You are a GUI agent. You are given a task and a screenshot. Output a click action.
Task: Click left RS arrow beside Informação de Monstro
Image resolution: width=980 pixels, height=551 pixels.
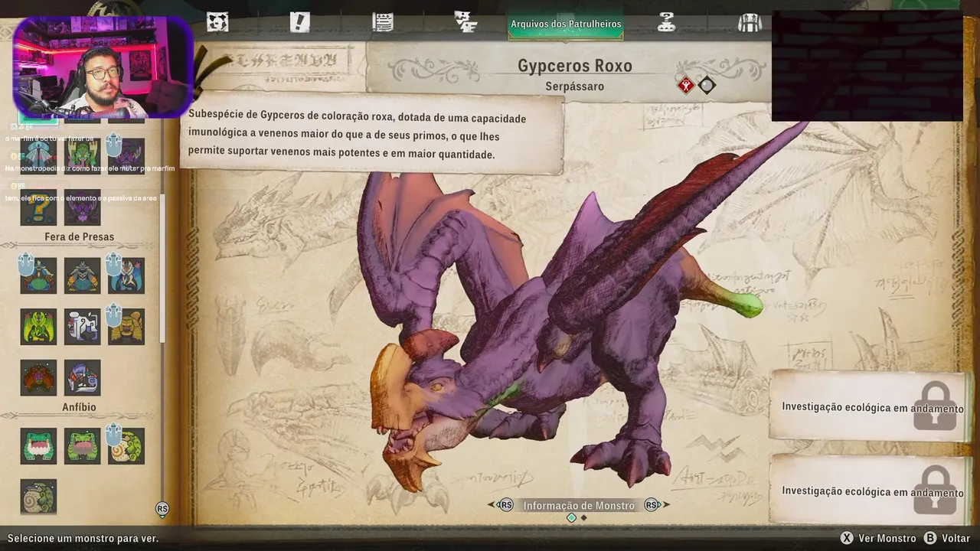(502, 505)
